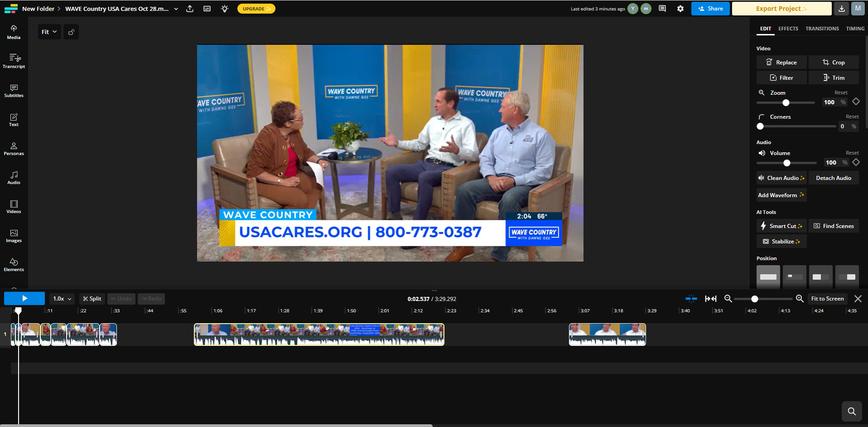
Task: Click the Corners slider handle
Action: click(x=760, y=126)
